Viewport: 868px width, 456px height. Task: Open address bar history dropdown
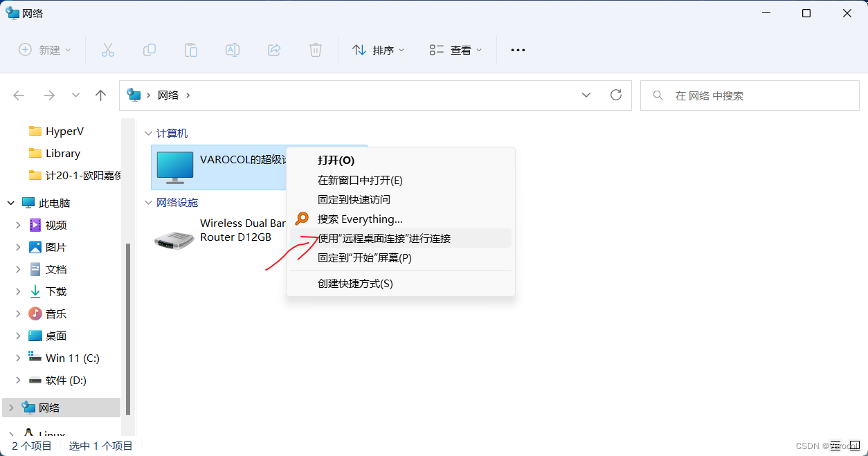tap(586, 95)
